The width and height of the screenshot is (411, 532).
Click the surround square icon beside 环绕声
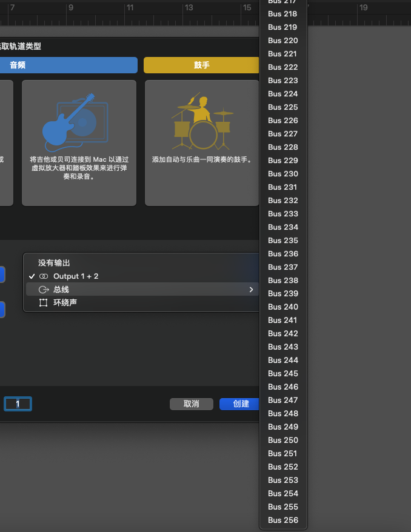(43, 302)
